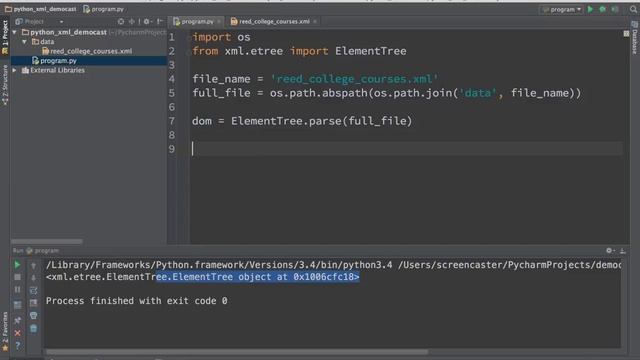Open Project panel settings gear

point(147,21)
